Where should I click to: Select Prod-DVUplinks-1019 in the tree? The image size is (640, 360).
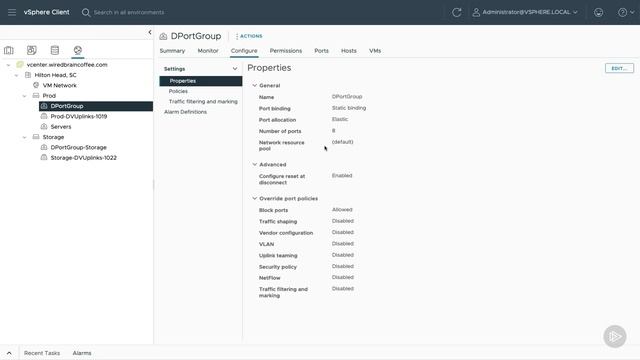point(79,116)
